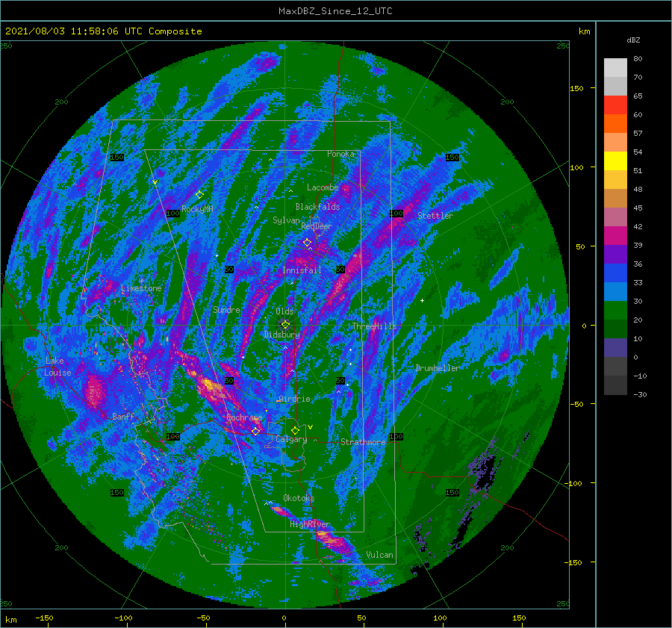Select the Vulcan label
This screenshot has height=628, width=672.
379,555
